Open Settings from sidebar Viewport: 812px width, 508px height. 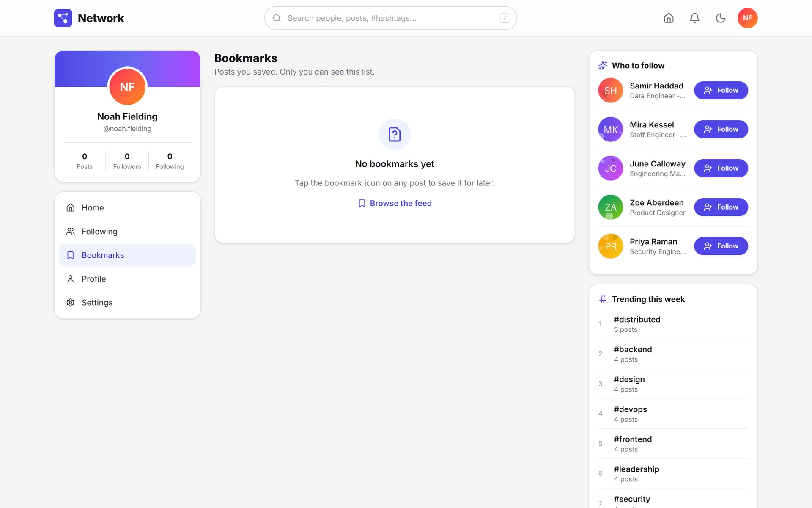click(127, 302)
